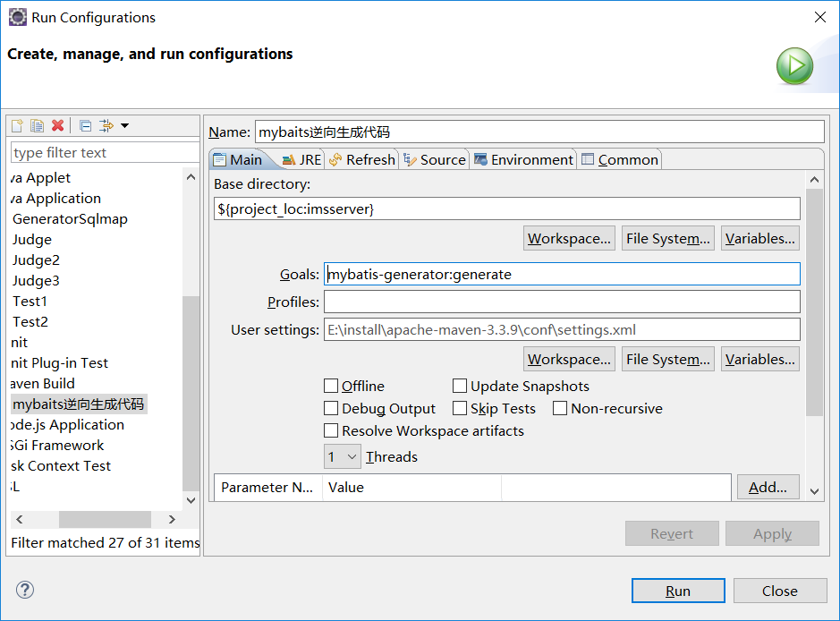The image size is (840, 621).
Task: Enable the Offline checkbox
Action: 332,386
